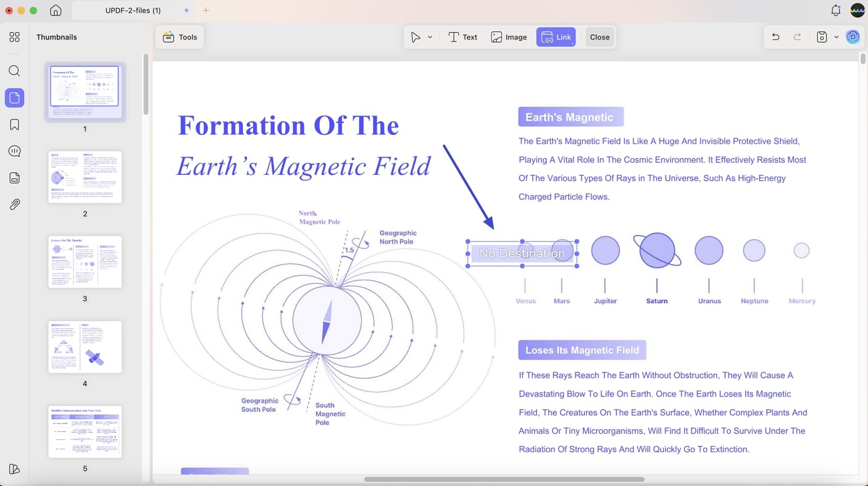Click the bottom sidebar panel toggle icon
Image resolution: width=868 pixels, height=486 pixels.
[15, 469]
